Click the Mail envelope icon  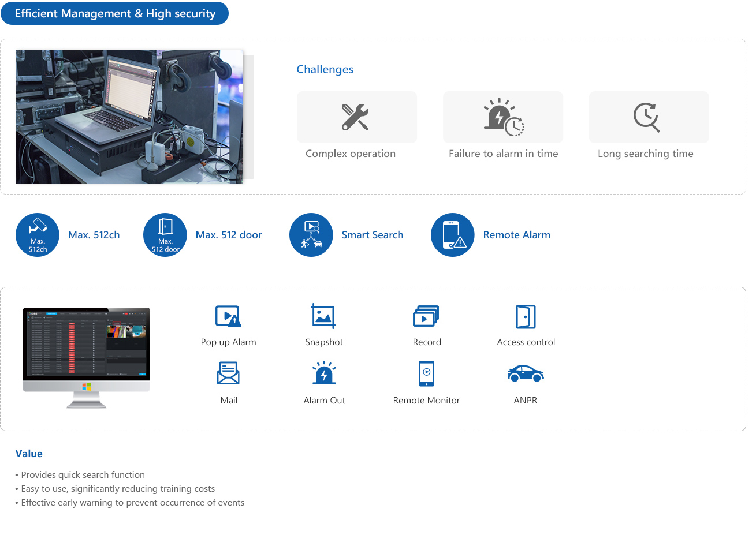(x=228, y=373)
